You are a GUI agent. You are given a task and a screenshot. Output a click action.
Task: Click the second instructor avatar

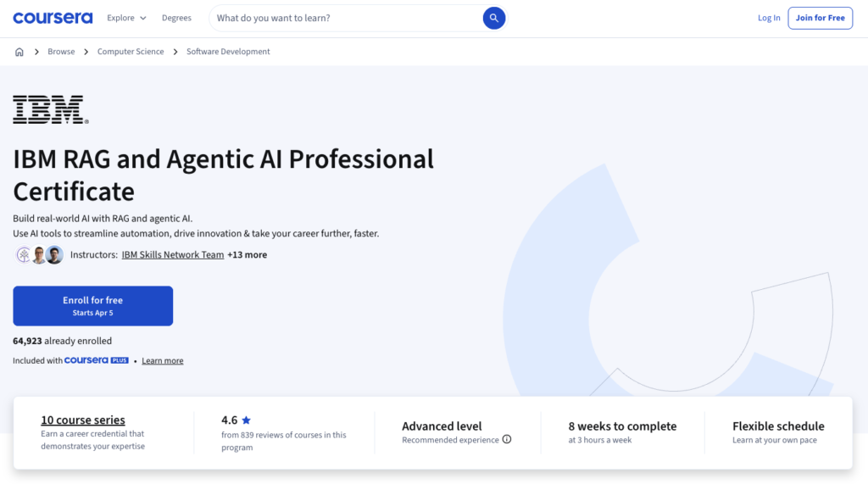[39, 255]
